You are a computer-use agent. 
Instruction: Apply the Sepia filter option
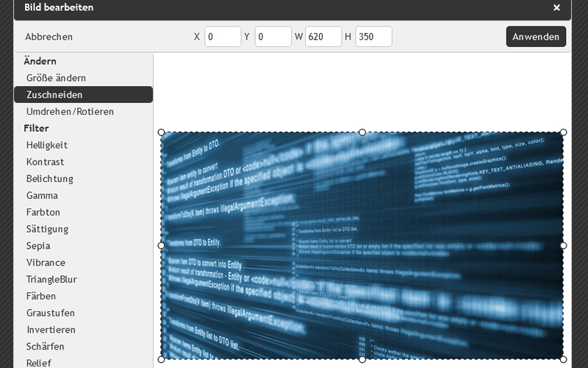point(38,246)
